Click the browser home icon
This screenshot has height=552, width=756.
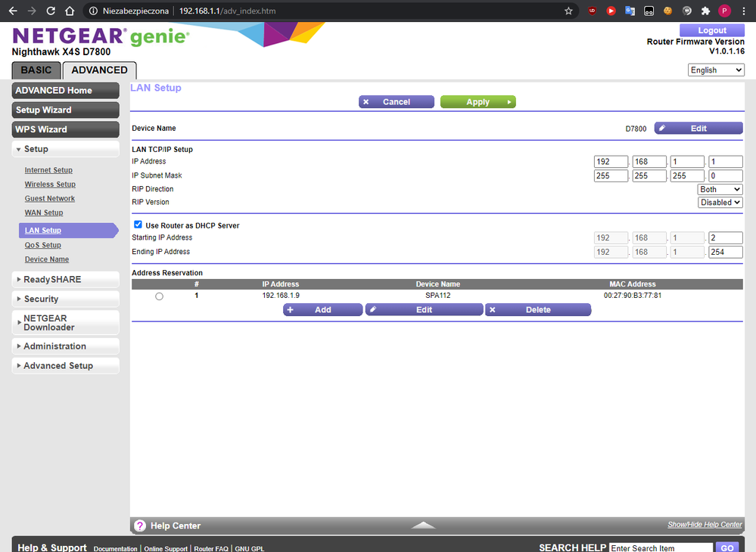pos(70,11)
